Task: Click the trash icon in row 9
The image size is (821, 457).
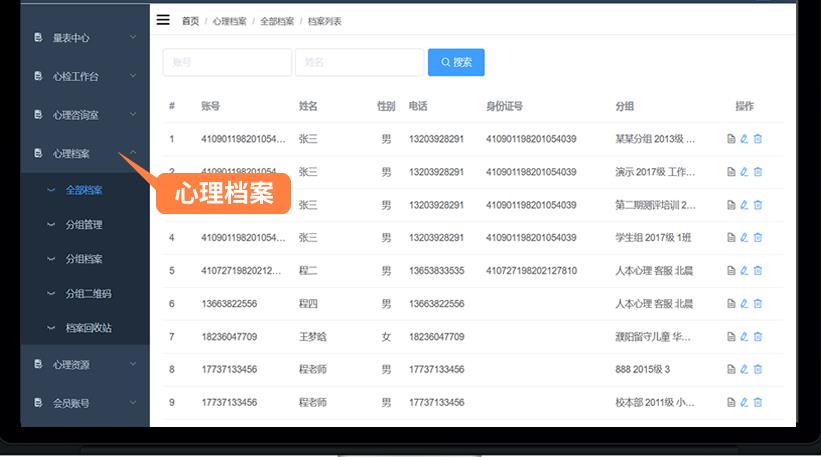Action: pyautogui.click(x=757, y=403)
